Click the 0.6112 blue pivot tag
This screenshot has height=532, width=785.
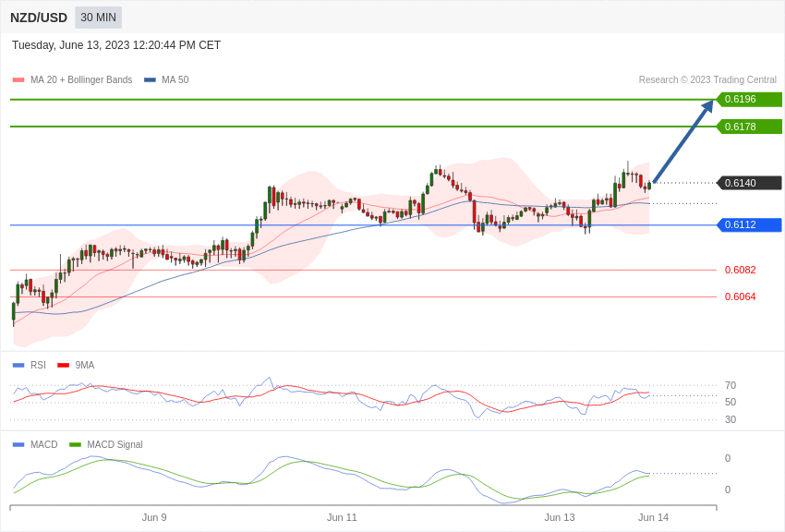tap(749, 224)
